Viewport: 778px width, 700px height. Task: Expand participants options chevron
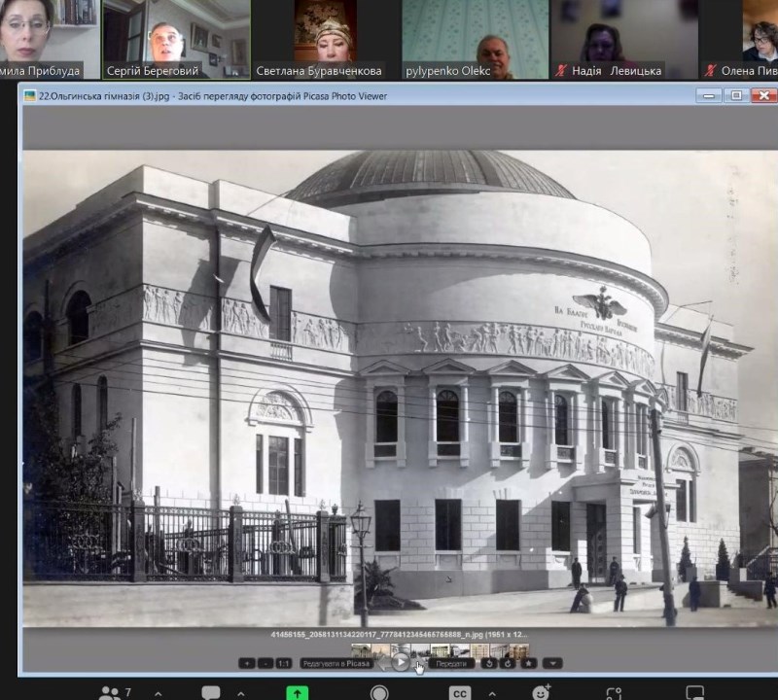click(159, 693)
